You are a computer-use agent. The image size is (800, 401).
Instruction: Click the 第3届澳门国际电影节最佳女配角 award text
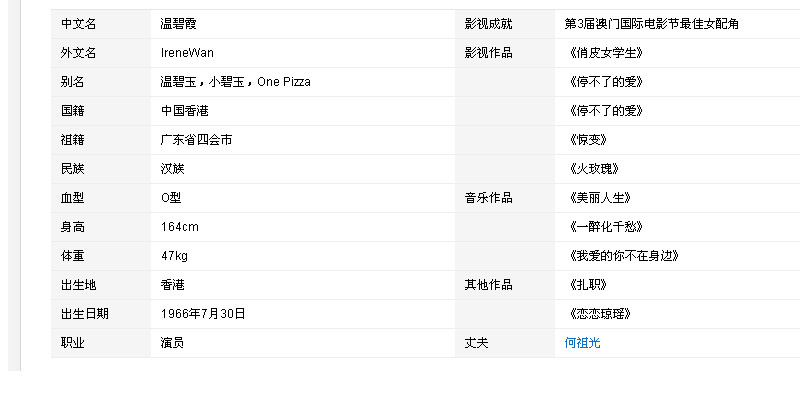click(x=651, y=23)
